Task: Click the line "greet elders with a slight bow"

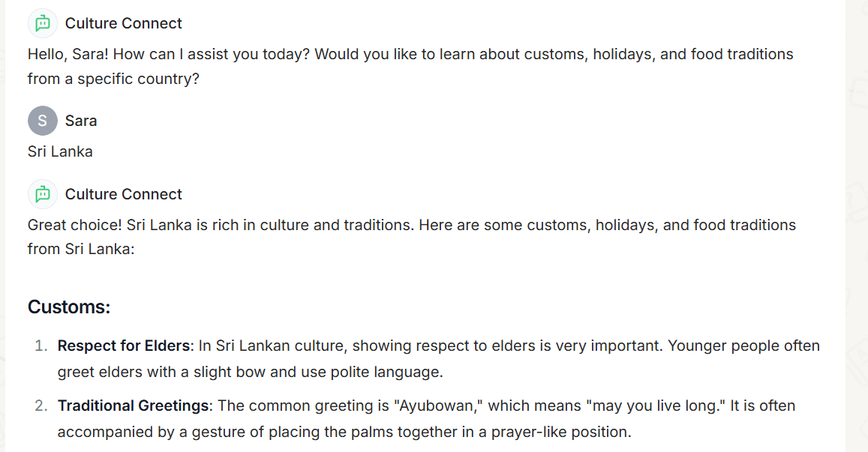Action: pyautogui.click(x=251, y=373)
